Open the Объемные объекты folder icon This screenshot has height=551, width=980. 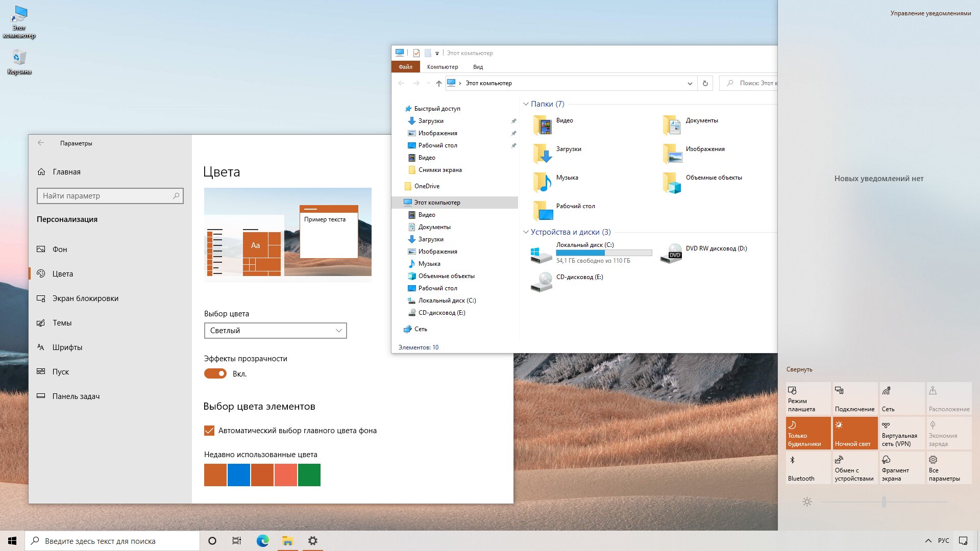(x=672, y=182)
